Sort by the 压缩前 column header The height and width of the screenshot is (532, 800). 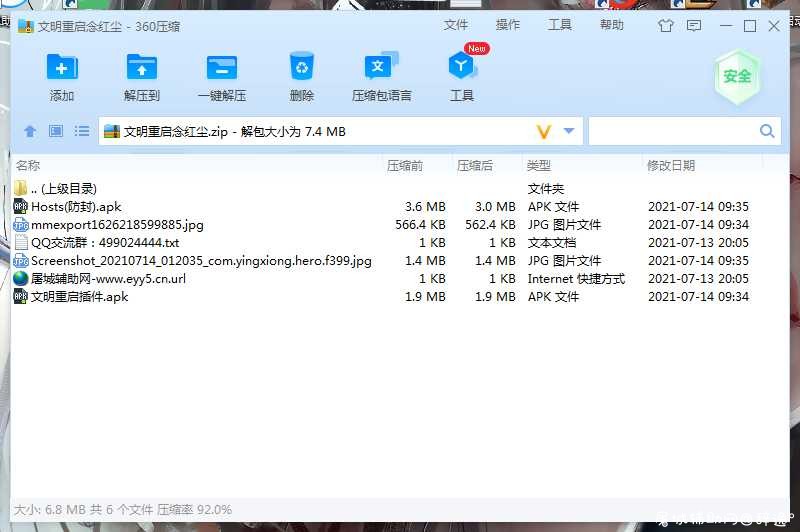[405, 165]
